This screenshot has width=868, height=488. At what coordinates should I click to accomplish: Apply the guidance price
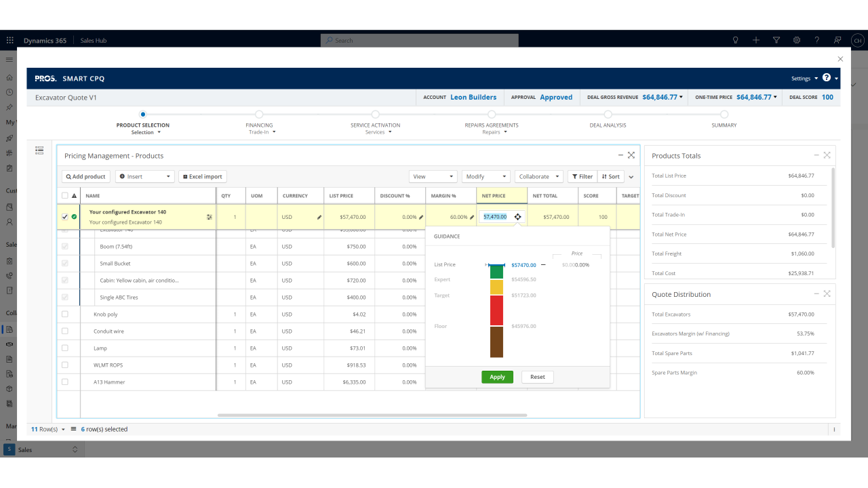tap(497, 377)
